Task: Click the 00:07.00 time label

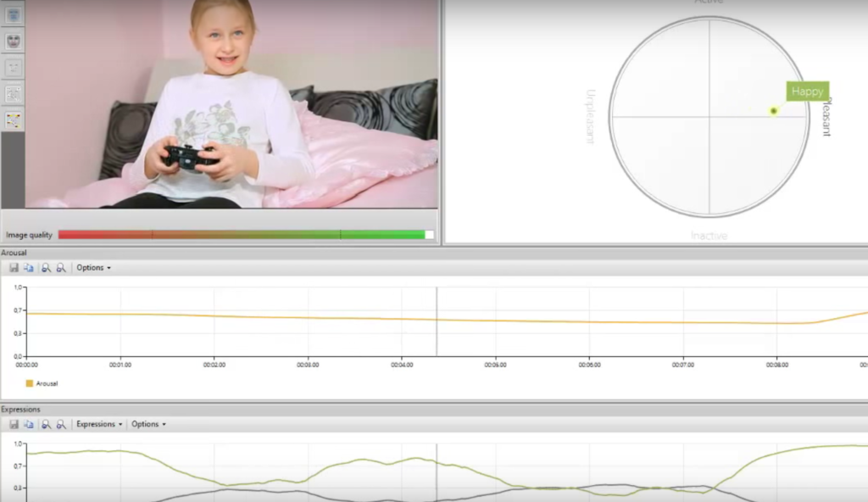Action: 683,365
